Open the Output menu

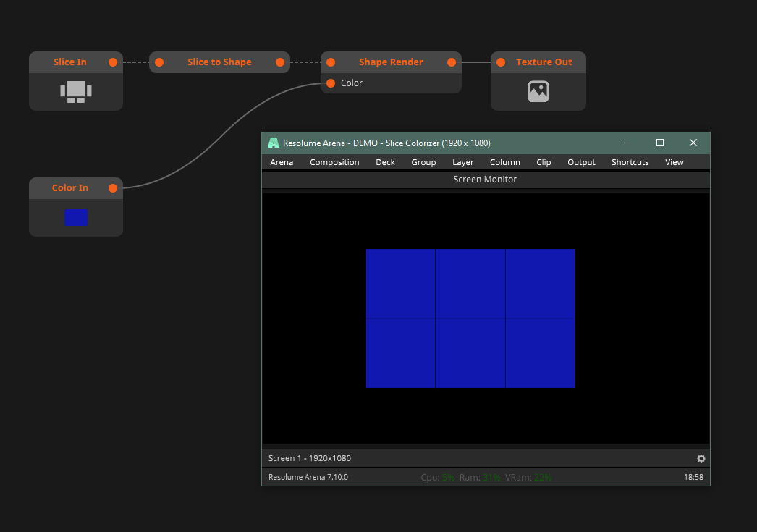pyautogui.click(x=581, y=162)
